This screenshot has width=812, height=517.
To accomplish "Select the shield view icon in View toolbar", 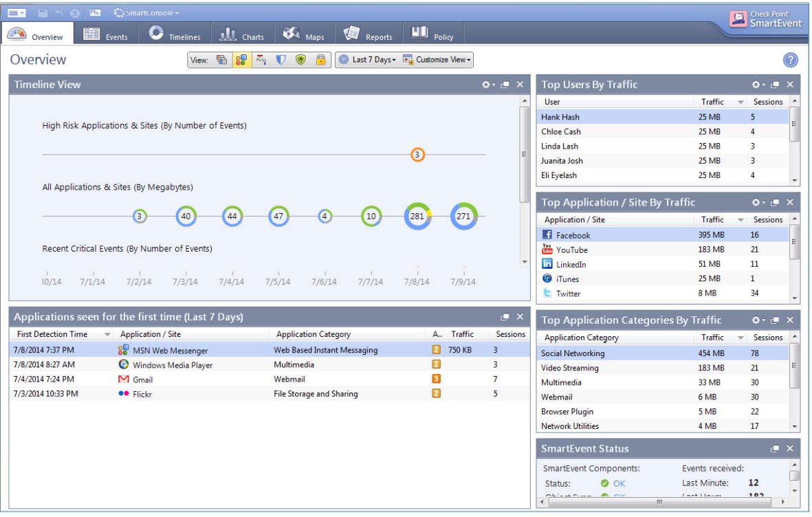I will click(281, 60).
